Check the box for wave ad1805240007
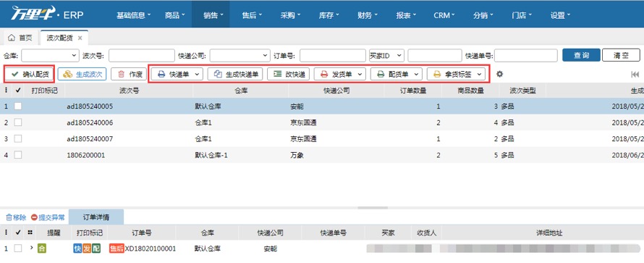This screenshot has width=644, height=263. tap(18, 139)
